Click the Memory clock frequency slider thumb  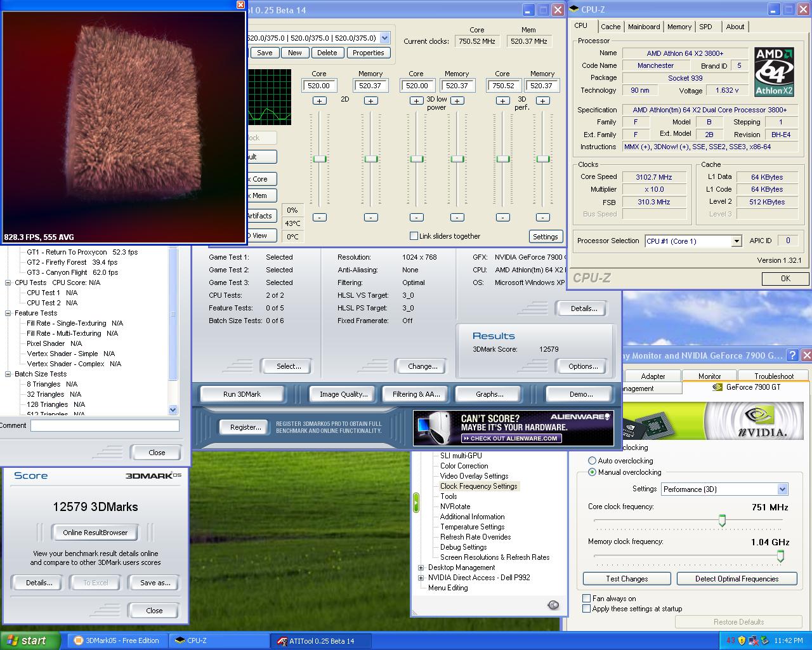pos(780,556)
